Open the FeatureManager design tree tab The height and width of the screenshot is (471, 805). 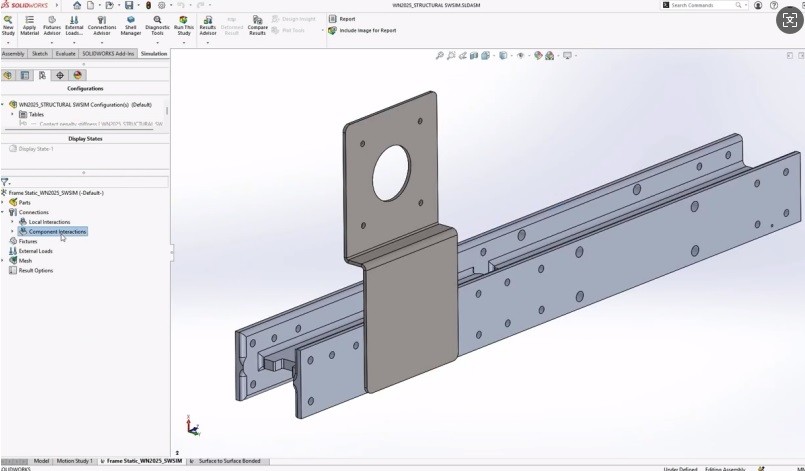[7, 76]
